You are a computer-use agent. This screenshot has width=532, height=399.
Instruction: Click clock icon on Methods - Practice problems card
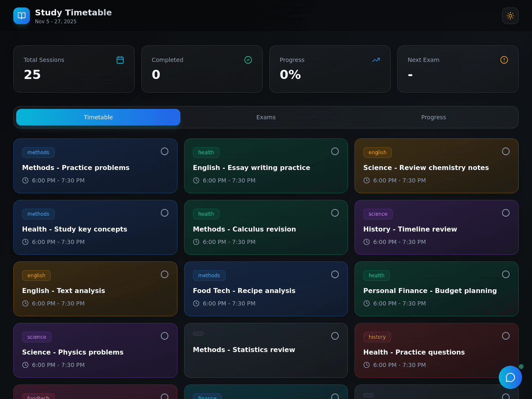coord(25,180)
